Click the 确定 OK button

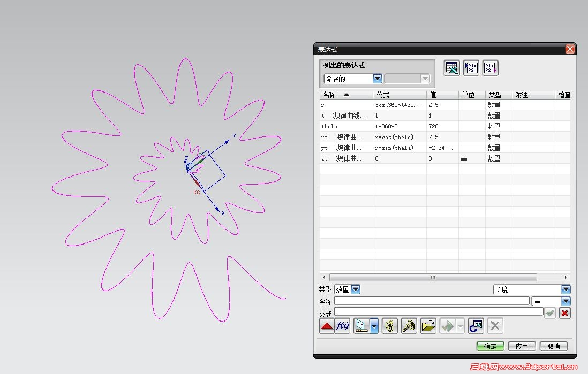tap(490, 346)
